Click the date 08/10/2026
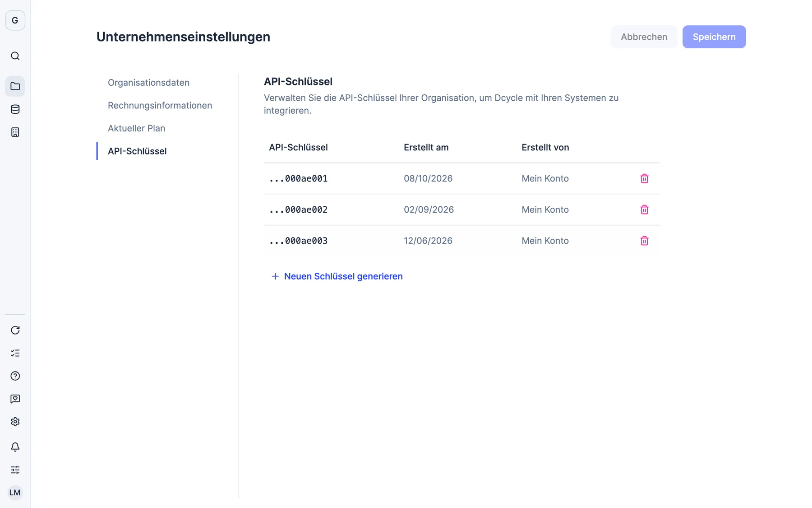 (x=428, y=179)
